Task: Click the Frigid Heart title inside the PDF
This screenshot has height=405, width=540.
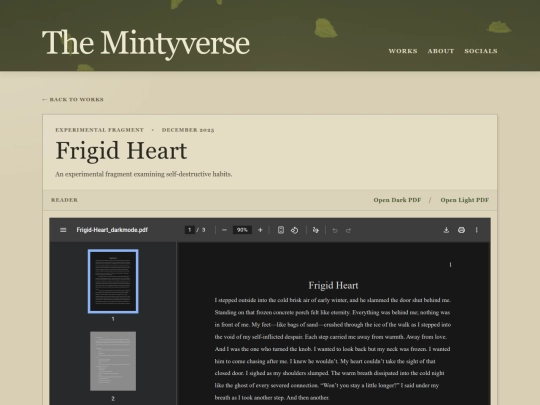Action: tap(333, 285)
